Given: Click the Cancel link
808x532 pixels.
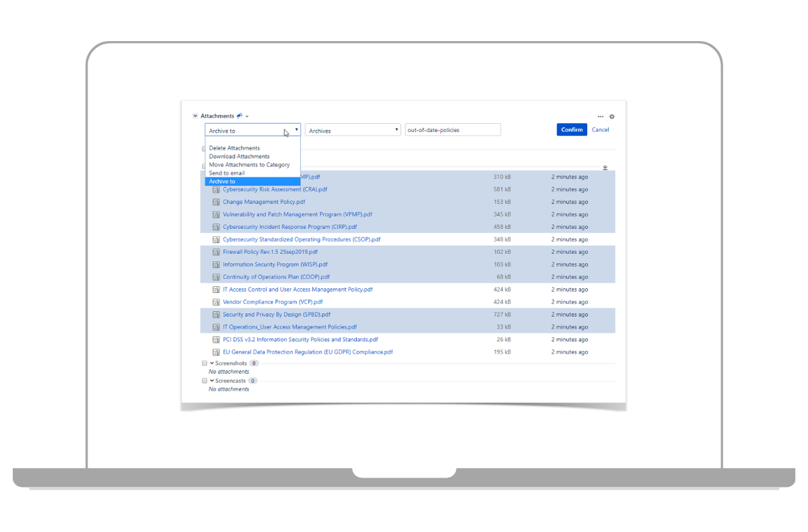Looking at the screenshot, I should pyautogui.click(x=600, y=130).
